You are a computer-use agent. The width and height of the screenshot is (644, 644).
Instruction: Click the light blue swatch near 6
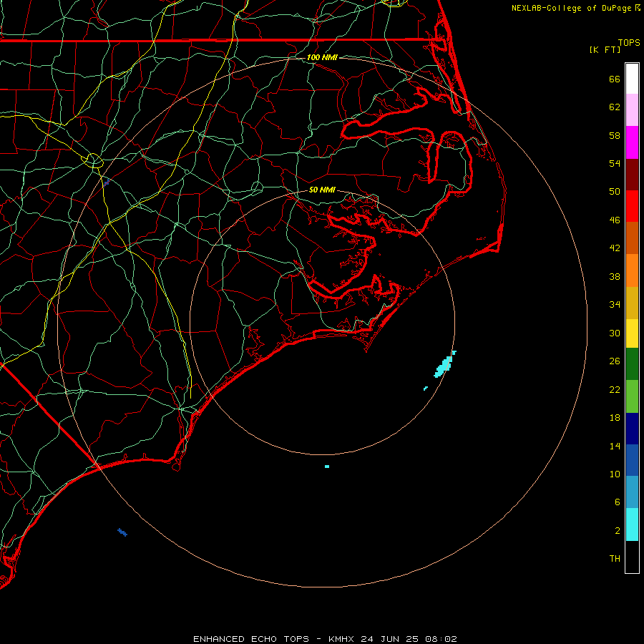point(632,492)
